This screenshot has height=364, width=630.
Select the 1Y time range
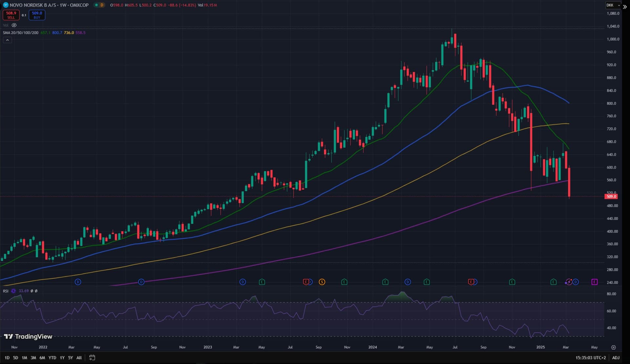click(62, 358)
